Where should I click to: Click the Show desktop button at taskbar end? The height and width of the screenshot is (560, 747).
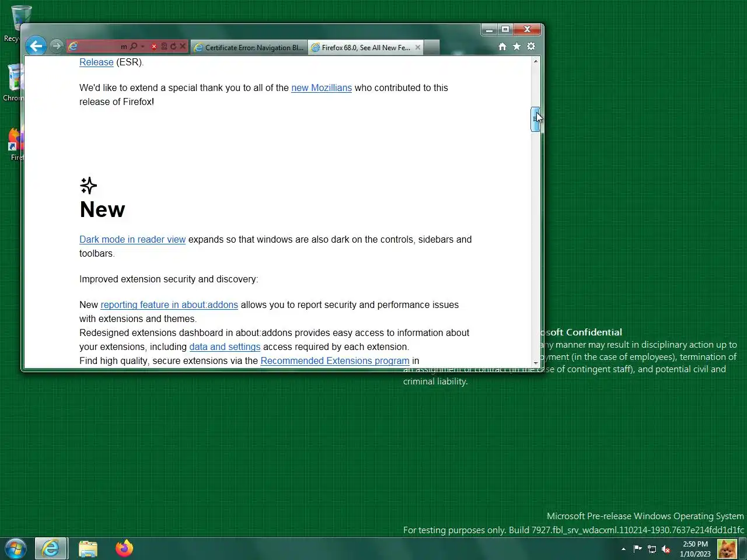point(743,549)
